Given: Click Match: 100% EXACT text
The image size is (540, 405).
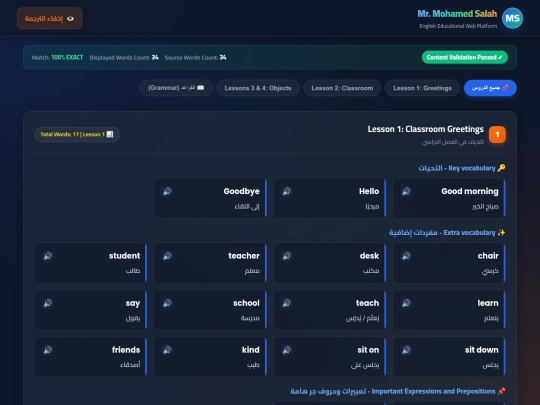Looking at the screenshot, I should coord(57,58).
